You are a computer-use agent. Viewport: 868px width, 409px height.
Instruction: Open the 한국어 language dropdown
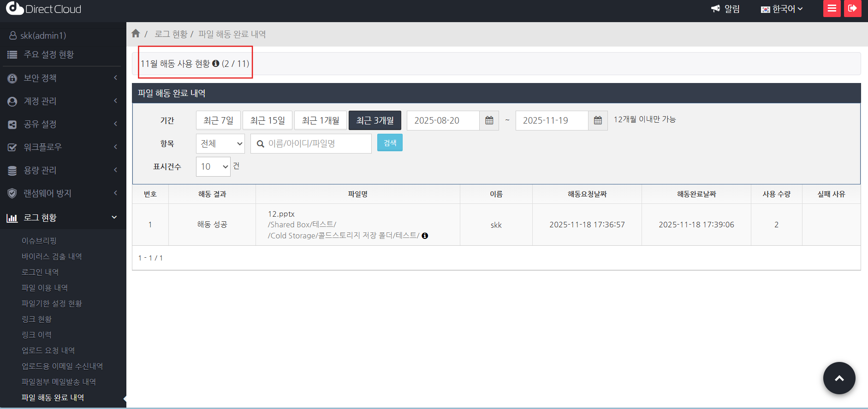[x=782, y=9]
